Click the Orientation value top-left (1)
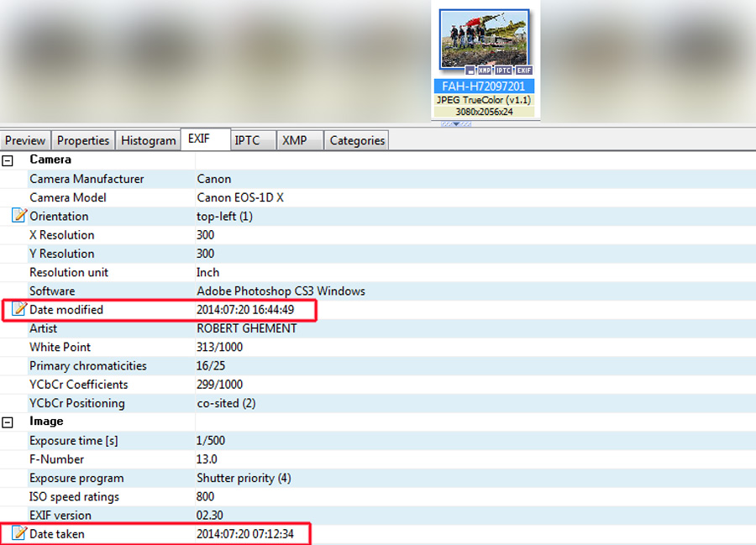 coord(224,217)
